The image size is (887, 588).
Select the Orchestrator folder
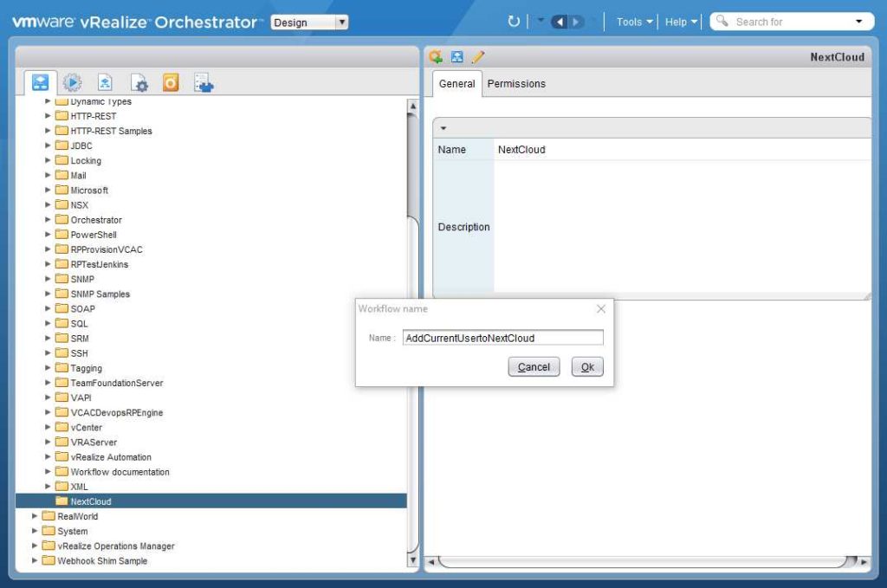(x=88, y=219)
